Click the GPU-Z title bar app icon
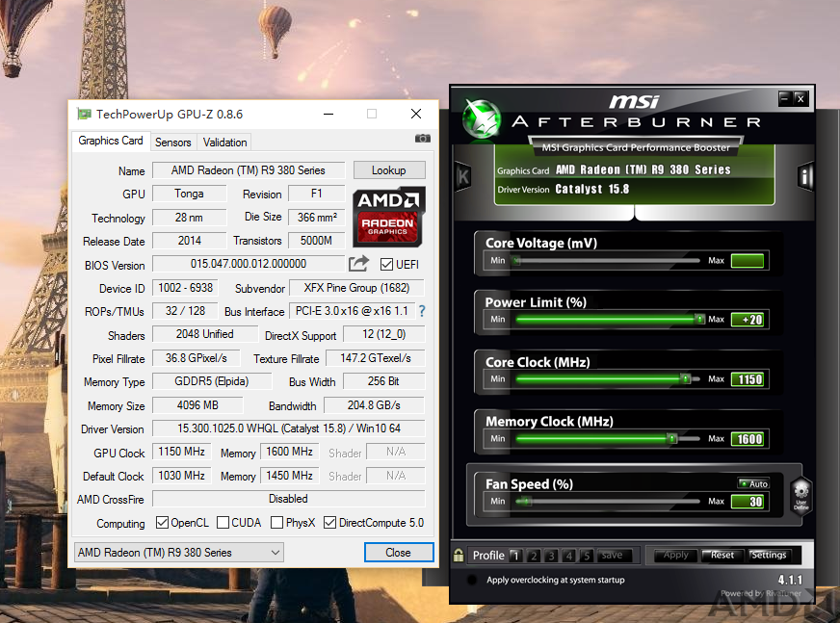This screenshot has width=840, height=623. (x=84, y=114)
